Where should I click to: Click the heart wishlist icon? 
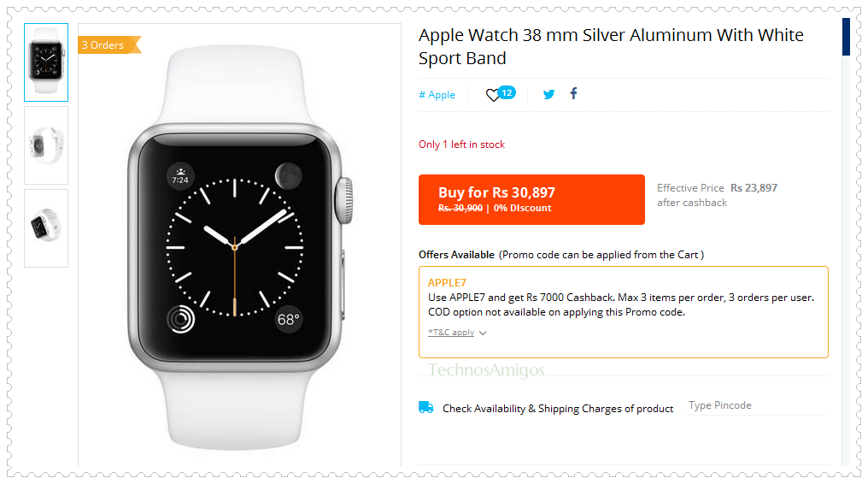pos(493,95)
